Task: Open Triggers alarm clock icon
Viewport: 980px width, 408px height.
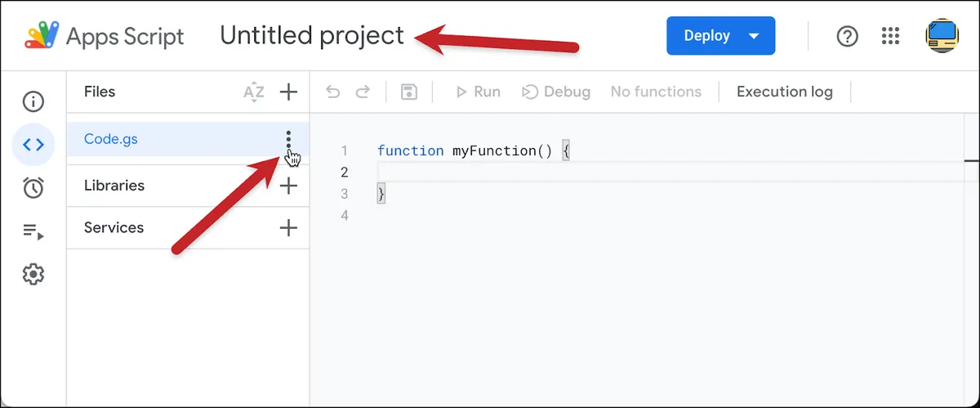Action: pos(33,188)
